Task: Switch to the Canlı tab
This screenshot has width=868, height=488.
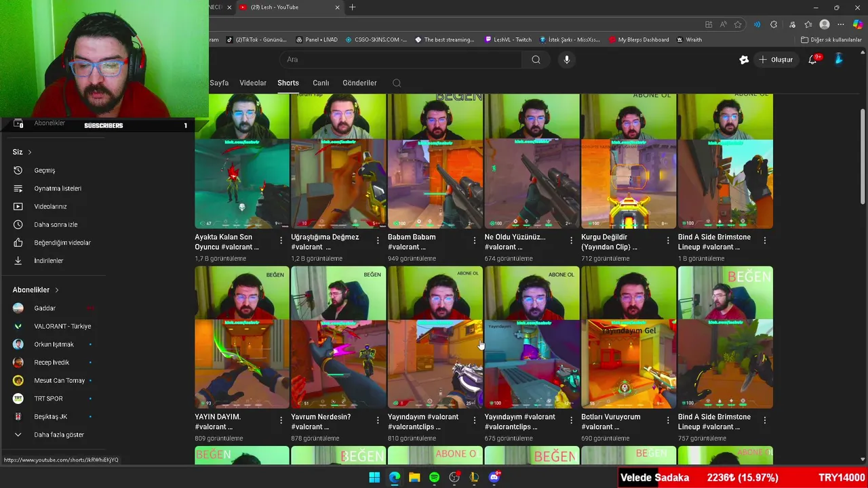Action: pos(321,83)
